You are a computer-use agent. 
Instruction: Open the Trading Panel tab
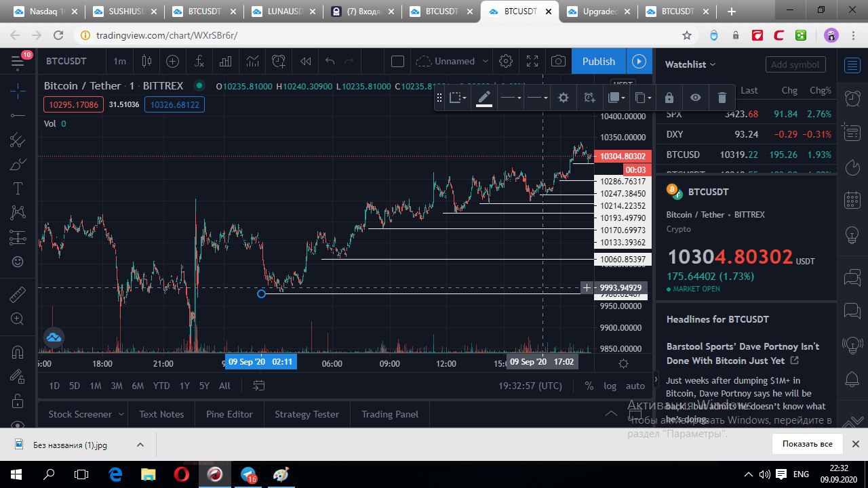pos(390,414)
